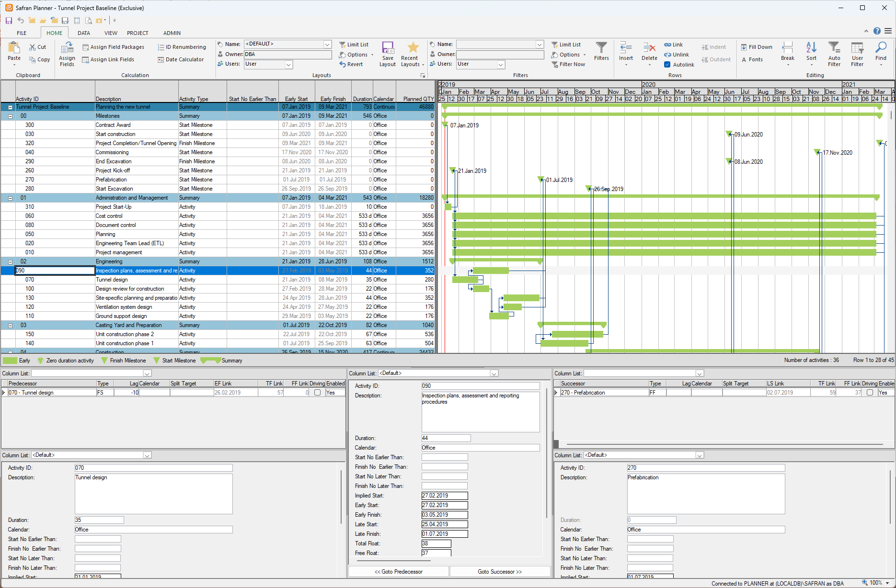Open the FILE tab
Viewport: 896px width, 588px height.
point(22,33)
